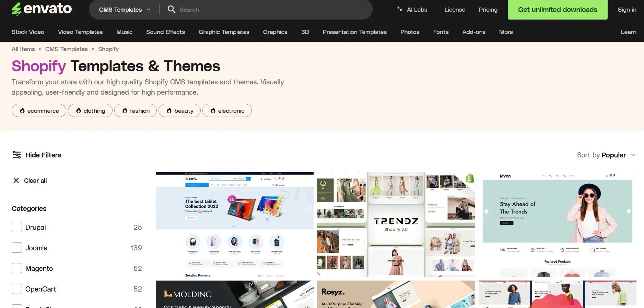Open Fonts menu item

point(441,32)
